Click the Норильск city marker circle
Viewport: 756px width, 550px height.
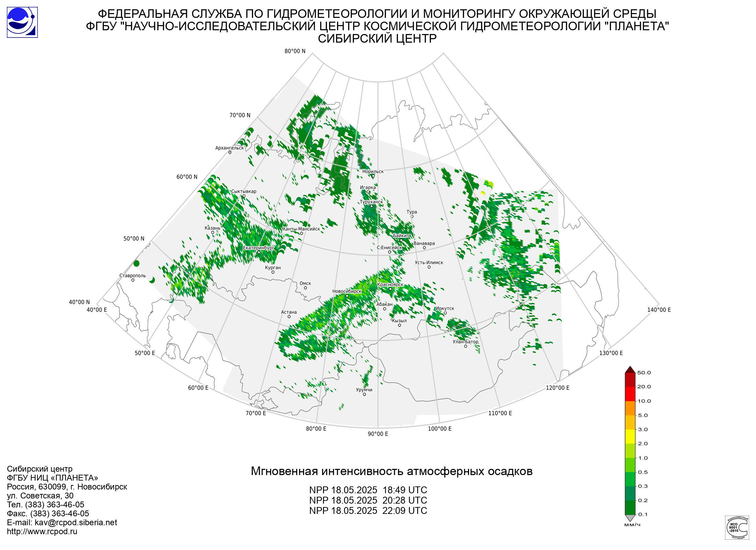tap(373, 176)
